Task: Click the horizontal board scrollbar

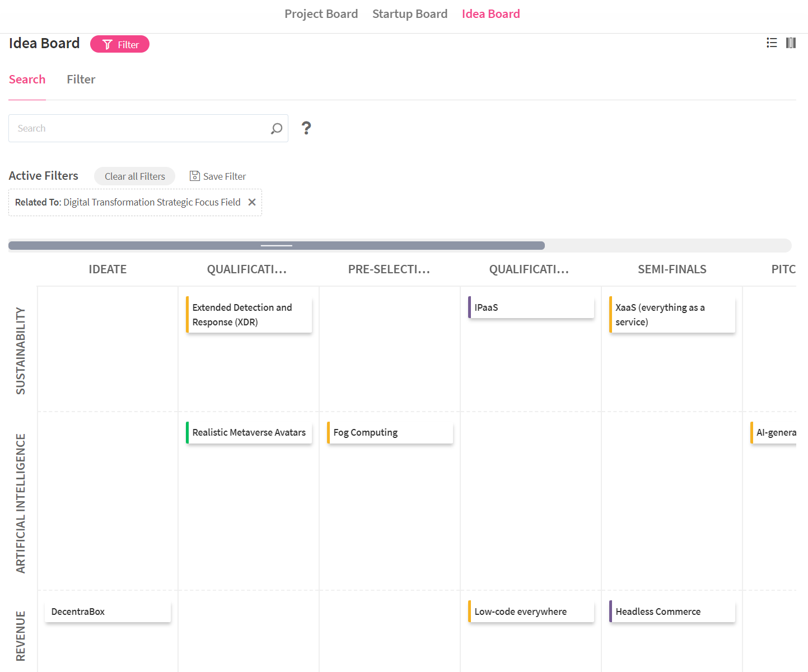Action: (x=277, y=246)
